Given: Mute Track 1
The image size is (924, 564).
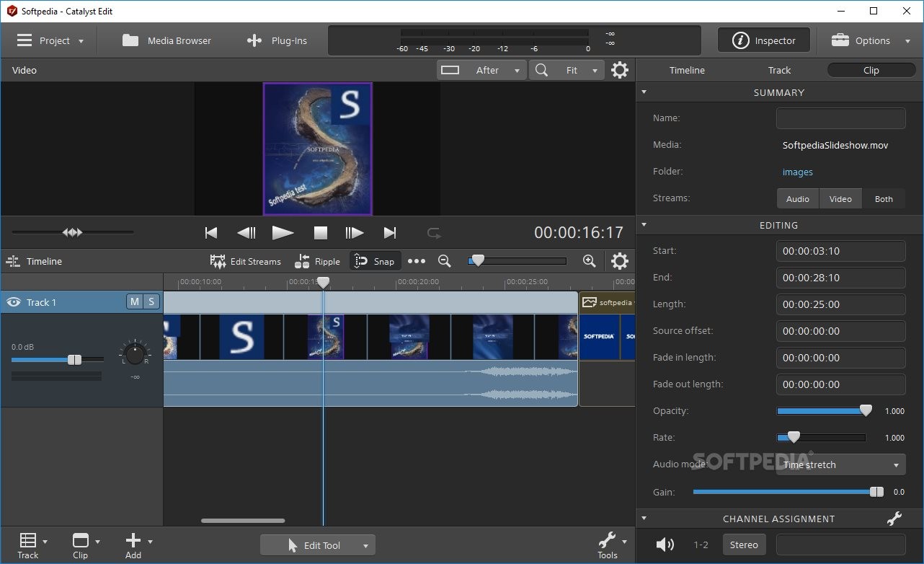Looking at the screenshot, I should click(x=134, y=301).
